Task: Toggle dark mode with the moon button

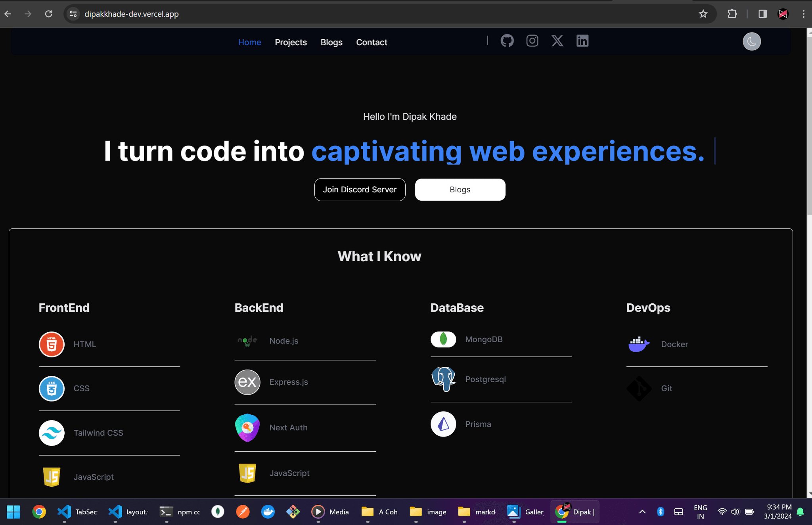Action: [751, 42]
